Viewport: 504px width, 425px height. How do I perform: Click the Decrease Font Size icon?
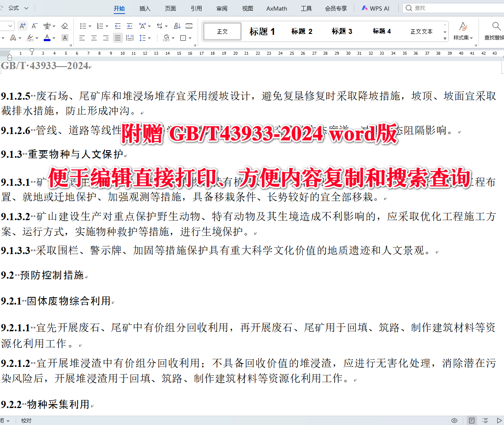click(34, 25)
